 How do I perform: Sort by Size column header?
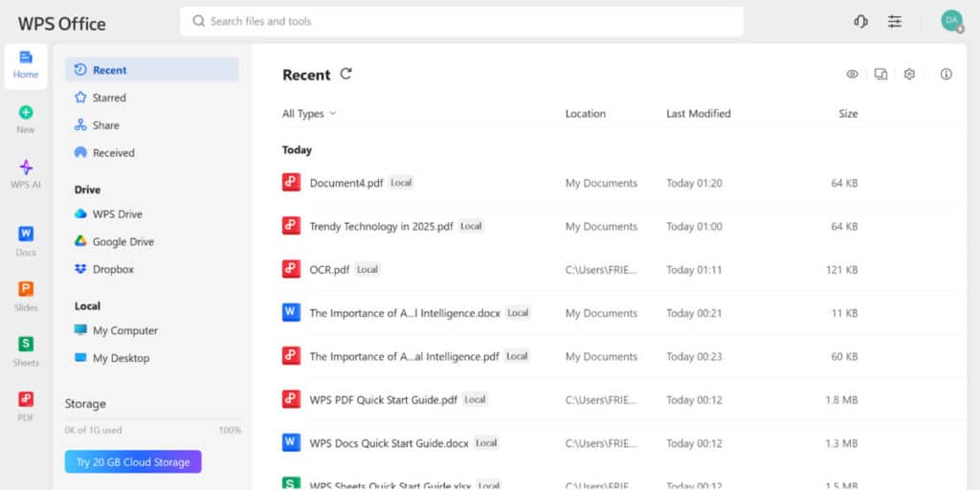point(848,114)
